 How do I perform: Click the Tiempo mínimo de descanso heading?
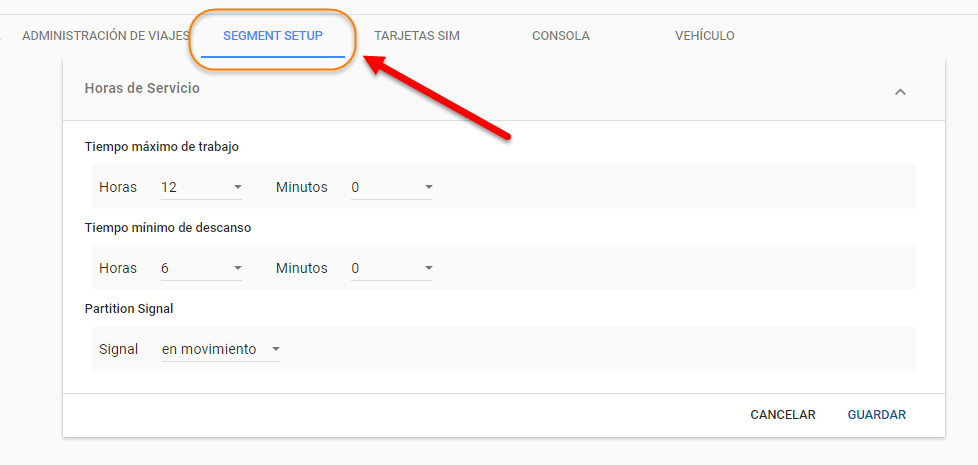pyautogui.click(x=168, y=227)
